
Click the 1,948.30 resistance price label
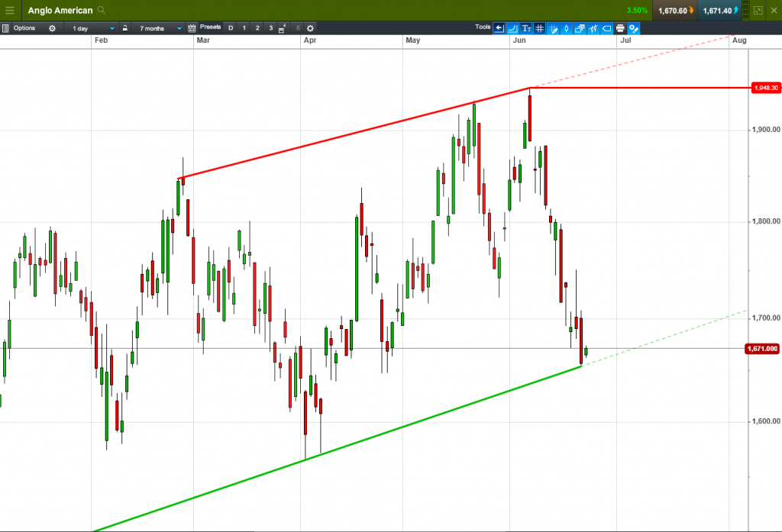(766, 88)
